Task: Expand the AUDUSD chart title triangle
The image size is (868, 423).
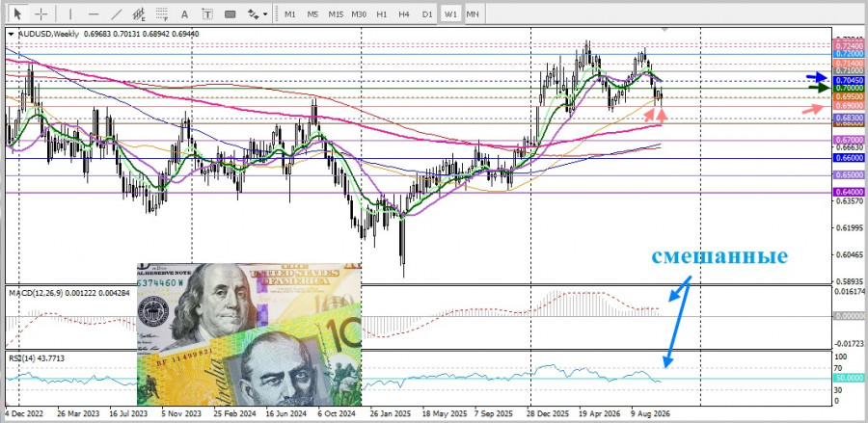Action: (x=11, y=35)
